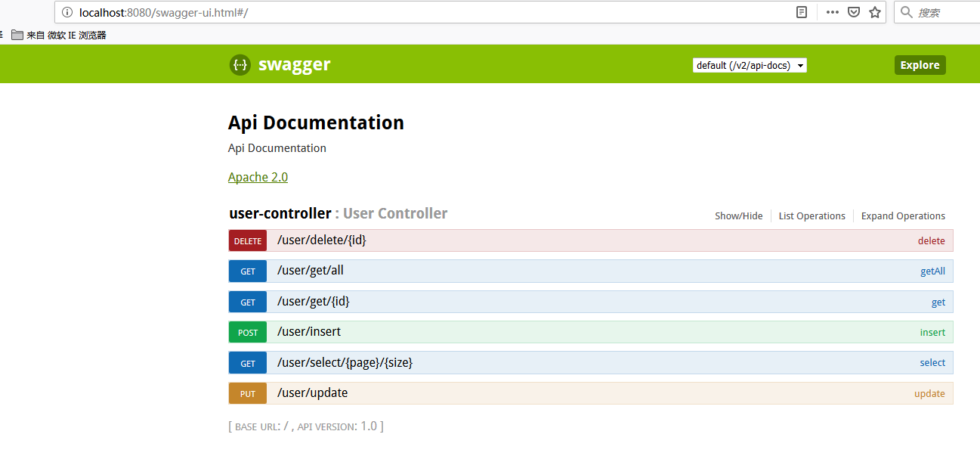Image resolution: width=980 pixels, height=459 pixels.
Task: Toggle Show/Hide for user-controller
Action: click(739, 216)
